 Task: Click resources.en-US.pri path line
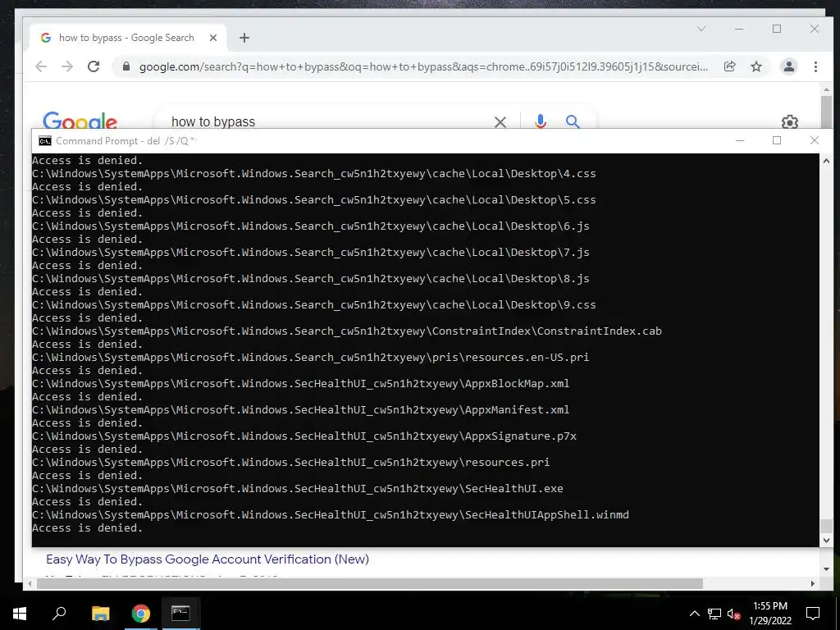310,358
